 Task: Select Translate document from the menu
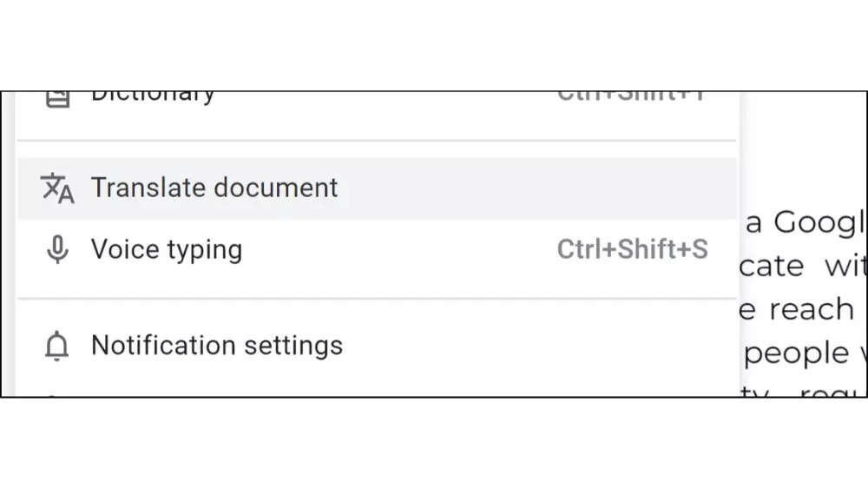[x=377, y=188]
